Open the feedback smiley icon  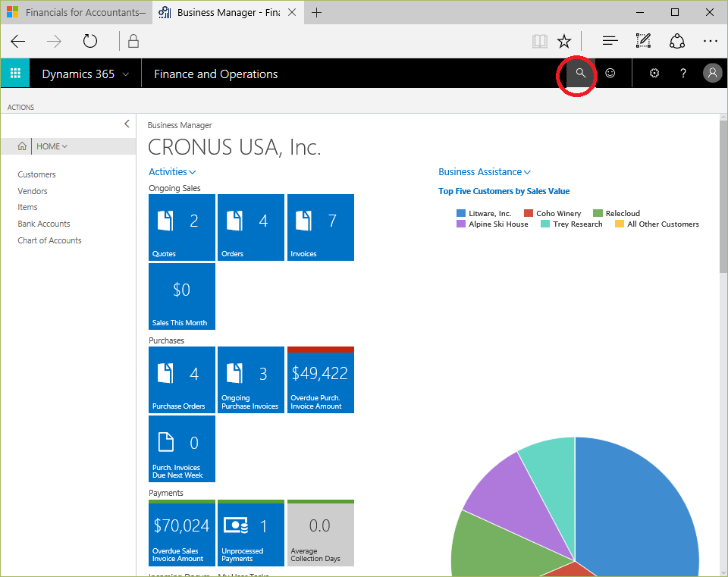coord(610,73)
